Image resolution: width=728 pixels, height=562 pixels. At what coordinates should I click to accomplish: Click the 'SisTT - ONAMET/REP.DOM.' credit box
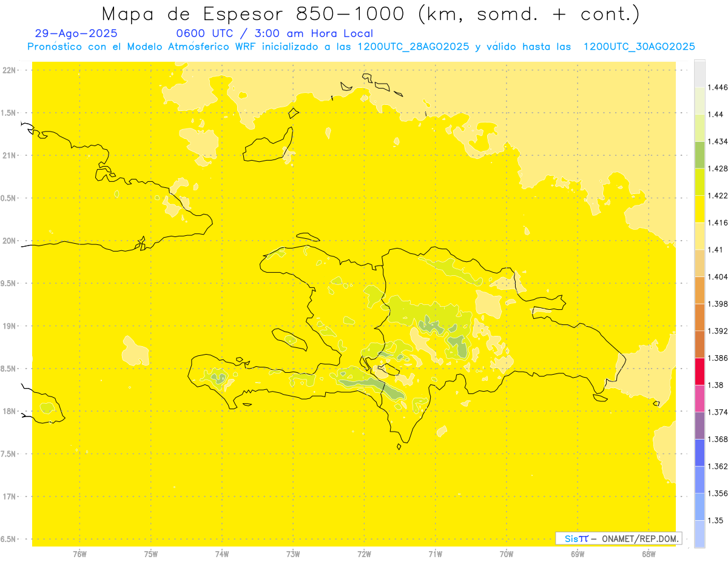618,538
